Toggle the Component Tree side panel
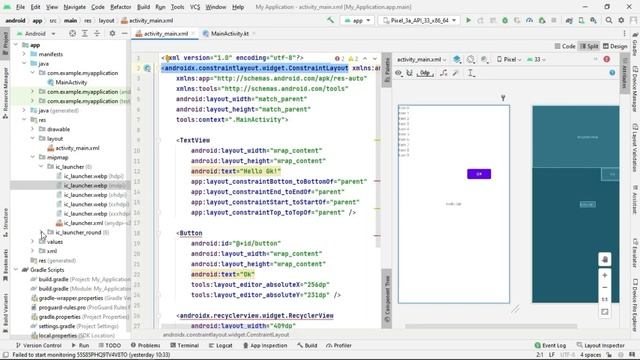This screenshot has height=360, width=640. click(387, 299)
